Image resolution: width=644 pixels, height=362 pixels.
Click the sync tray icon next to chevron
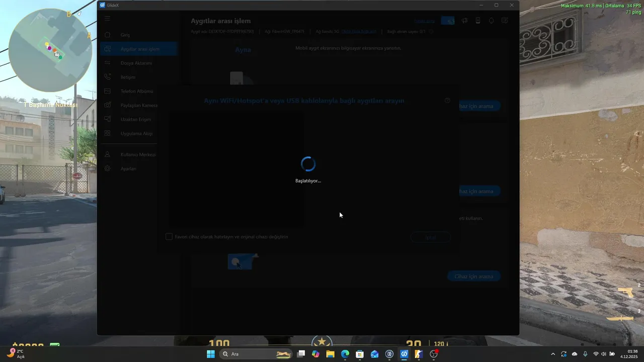pyautogui.click(x=564, y=354)
